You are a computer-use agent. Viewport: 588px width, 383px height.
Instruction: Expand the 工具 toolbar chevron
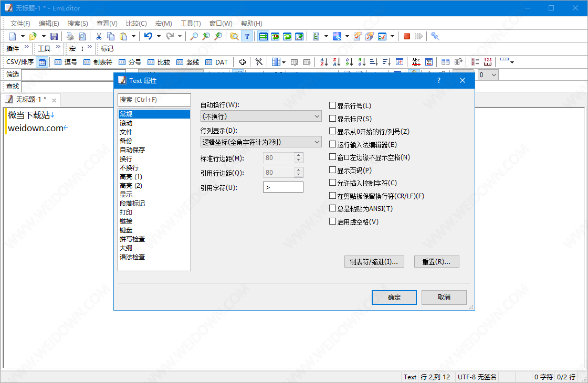(x=58, y=47)
